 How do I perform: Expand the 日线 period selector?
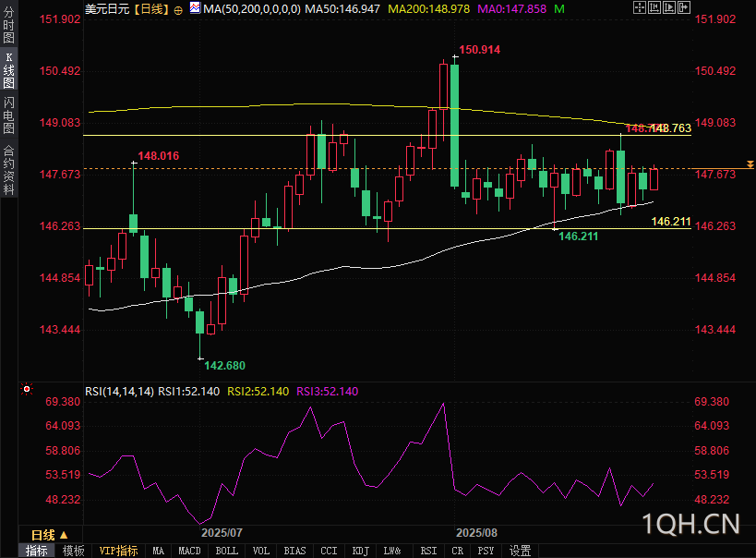44,535
